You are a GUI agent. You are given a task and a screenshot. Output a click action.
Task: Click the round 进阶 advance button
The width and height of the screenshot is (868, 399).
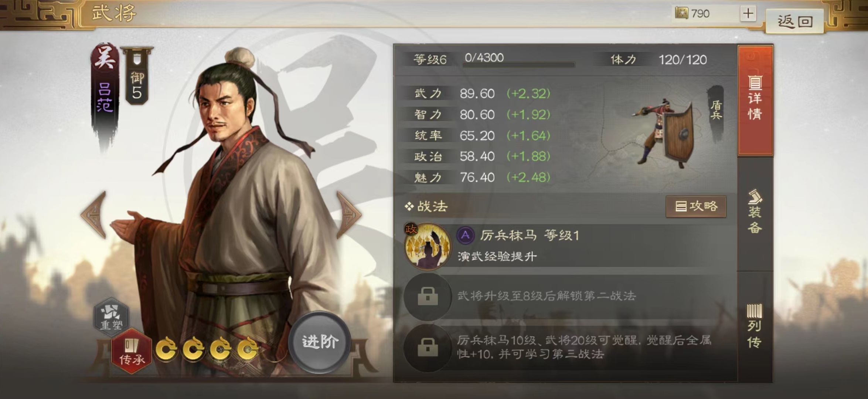point(320,342)
